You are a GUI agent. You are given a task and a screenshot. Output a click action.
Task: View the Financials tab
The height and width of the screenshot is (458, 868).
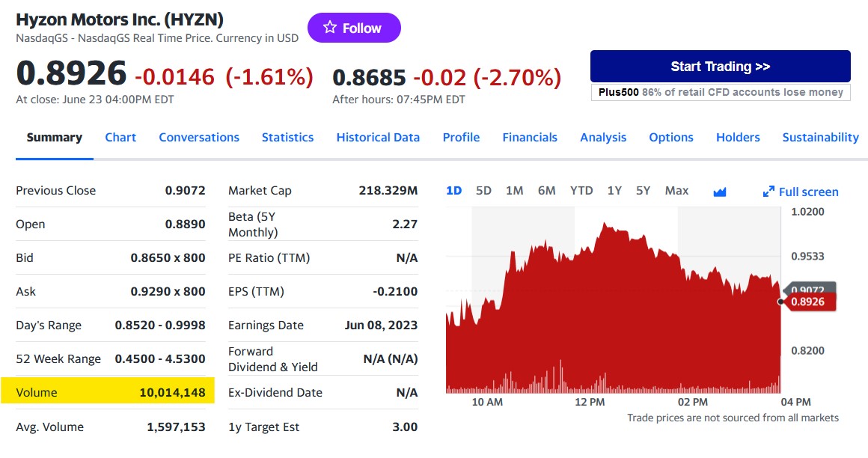tap(530, 138)
